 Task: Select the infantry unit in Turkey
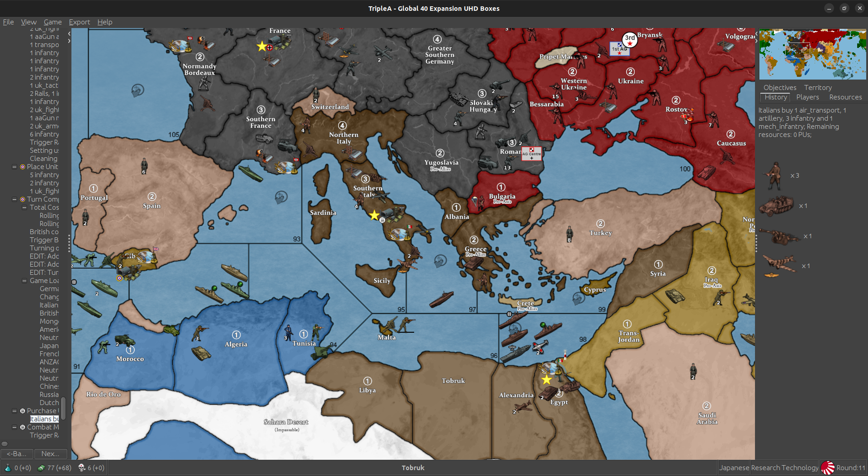click(570, 234)
